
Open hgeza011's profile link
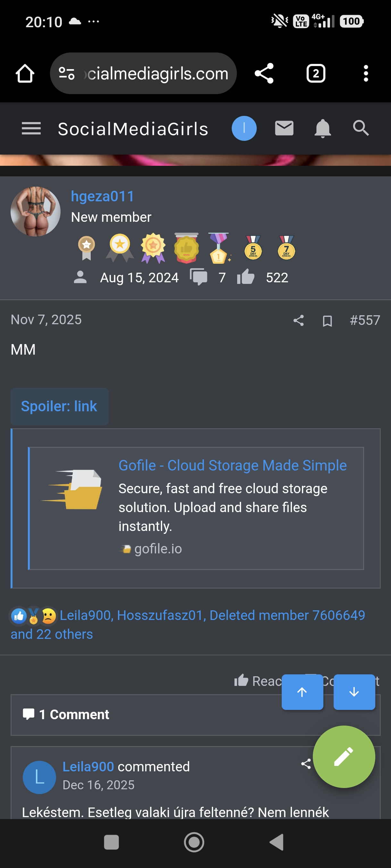coord(103,197)
